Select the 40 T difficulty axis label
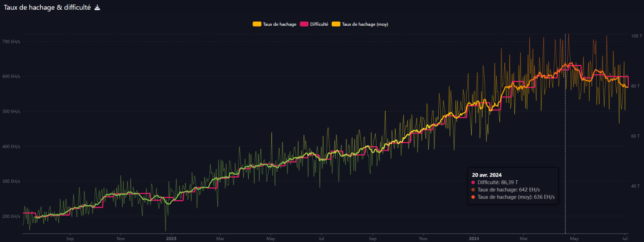Screen dimensions: 644x242 [635, 186]
